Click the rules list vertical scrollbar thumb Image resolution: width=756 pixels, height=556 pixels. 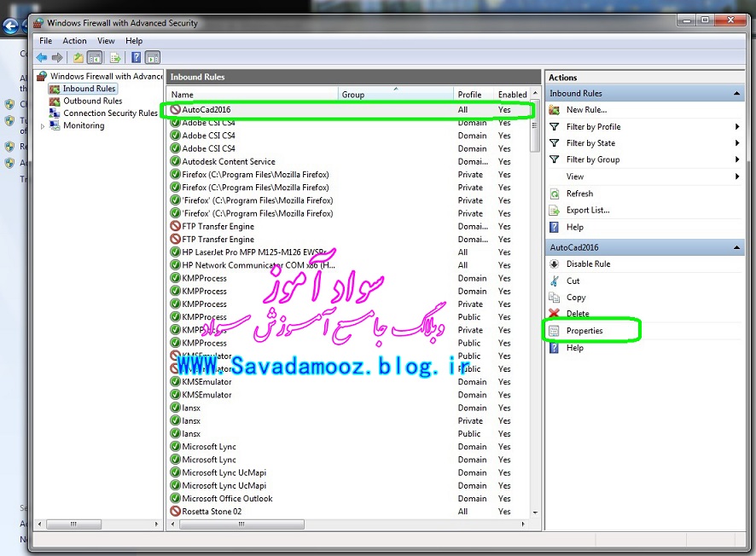point(535,126)
